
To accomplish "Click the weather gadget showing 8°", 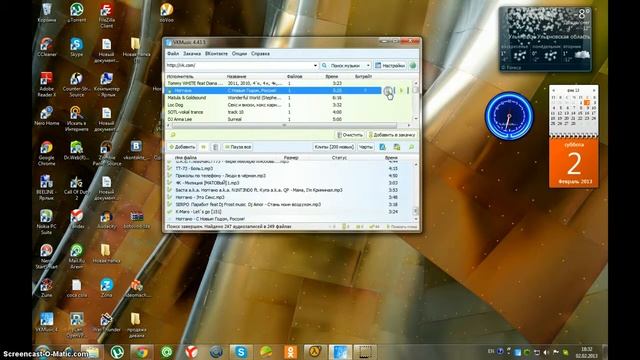I will pos(545,39).
